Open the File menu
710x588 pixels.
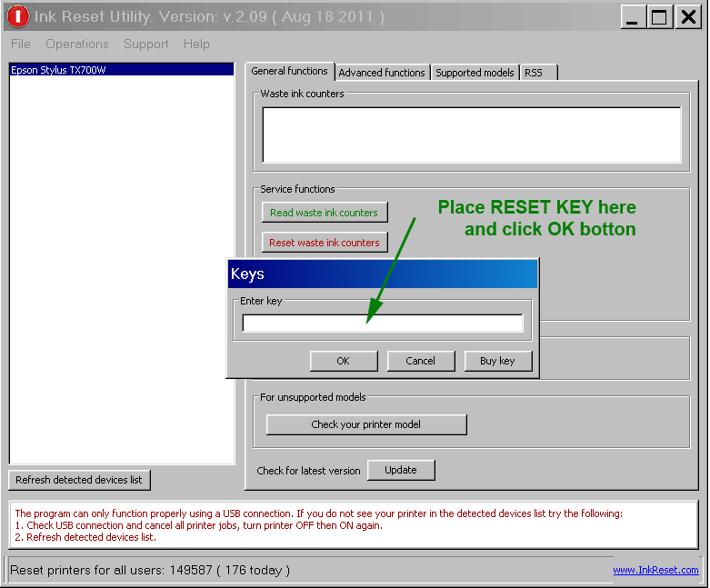[x=20, y=44]
